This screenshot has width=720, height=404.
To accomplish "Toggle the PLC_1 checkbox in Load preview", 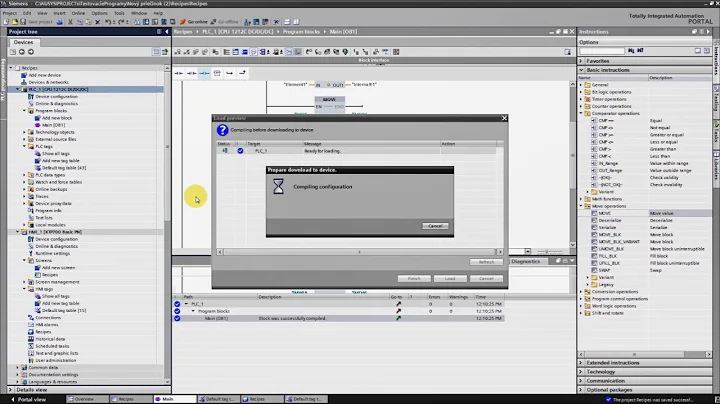I will pos(240,151).
